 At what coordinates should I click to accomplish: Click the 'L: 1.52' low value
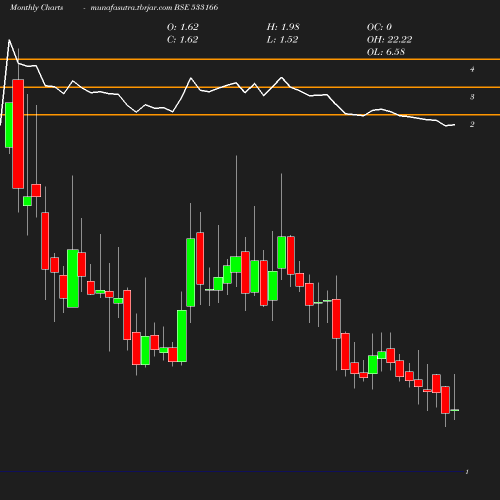[x=282, y=40]
